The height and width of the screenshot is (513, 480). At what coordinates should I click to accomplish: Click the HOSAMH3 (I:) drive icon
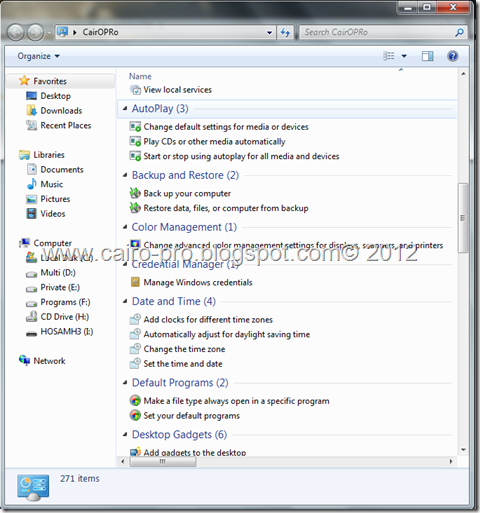(31, 333)
